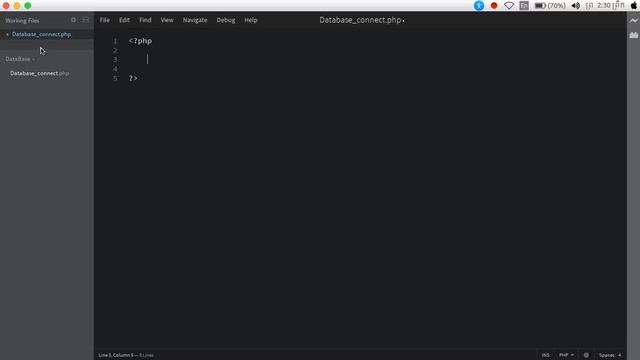Image resolution: width=640 pixels, height=360 pixels.
Task: Open the volume speaker icon
Action: coord(576,6)
